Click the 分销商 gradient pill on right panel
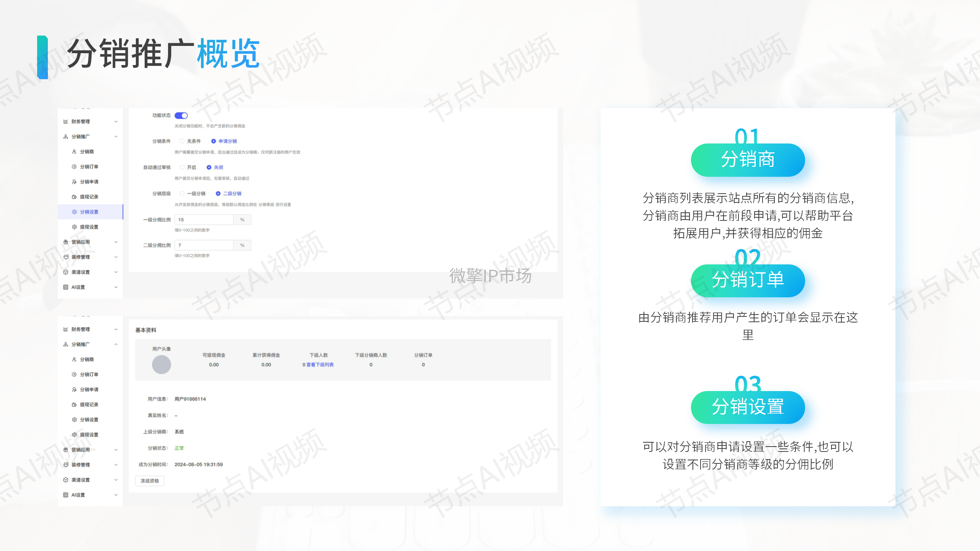Image resolution: width=980 pixels, height=551 pixels. [x=748, y=160]
